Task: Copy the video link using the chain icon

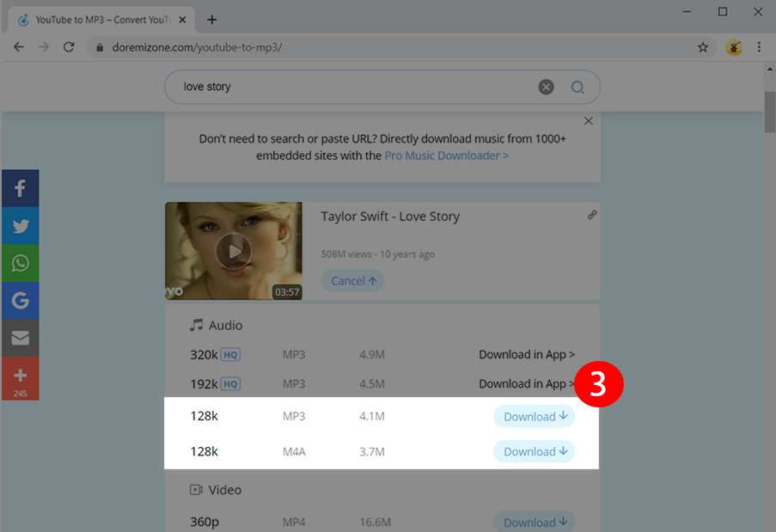Action: pyautogui.click(x=592, y=214)
